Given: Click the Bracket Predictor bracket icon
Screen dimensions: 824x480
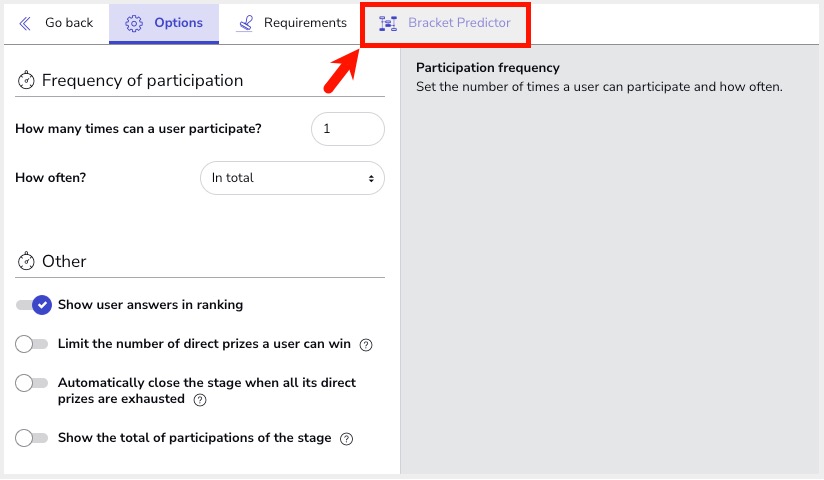Looking at the screenshot, I should pyautogui.click(x=388, y=23).
